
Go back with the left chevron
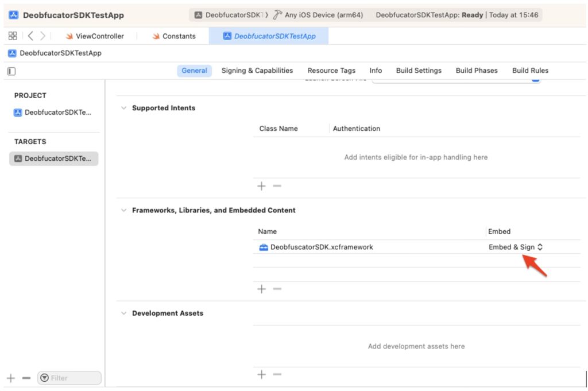[30, 36]
